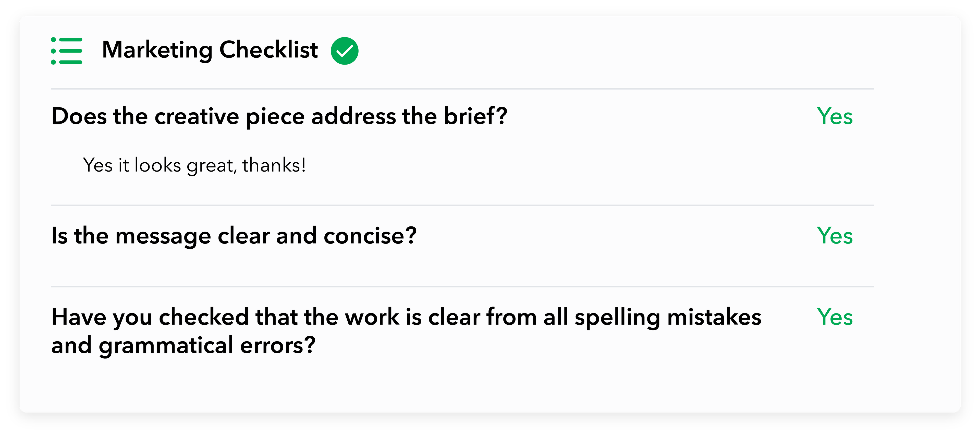The height and width of the screenshot is (436, 980).
Task: Expand the spelling mistakes question item
Action: (406, 331)
